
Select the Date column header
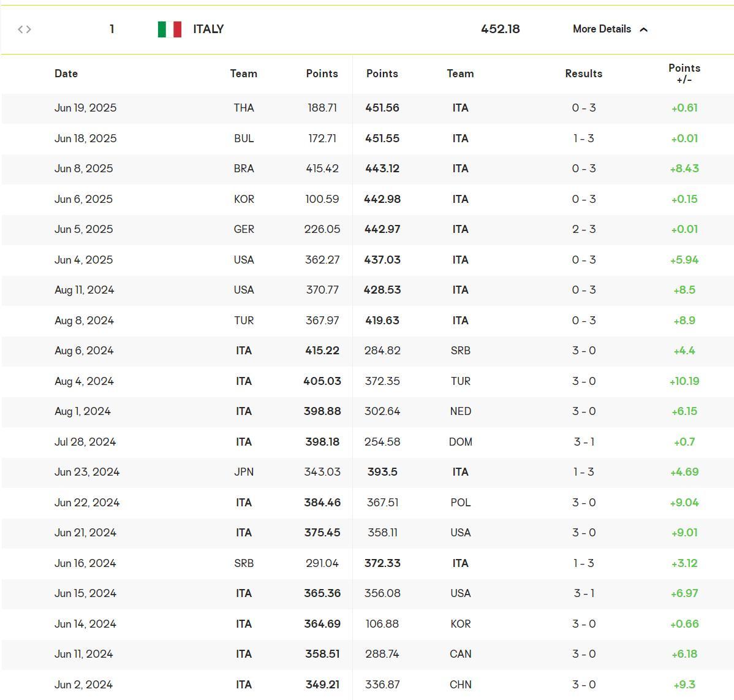(66, 74)
